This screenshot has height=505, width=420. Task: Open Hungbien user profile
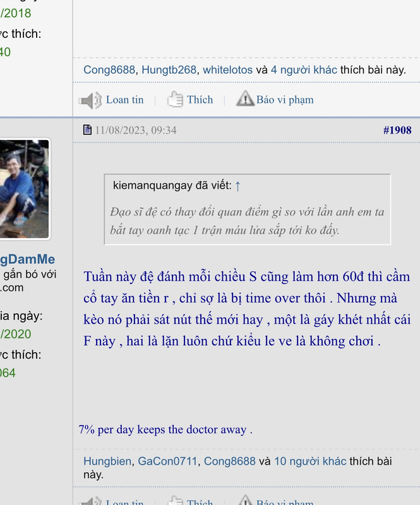[107, 461]
